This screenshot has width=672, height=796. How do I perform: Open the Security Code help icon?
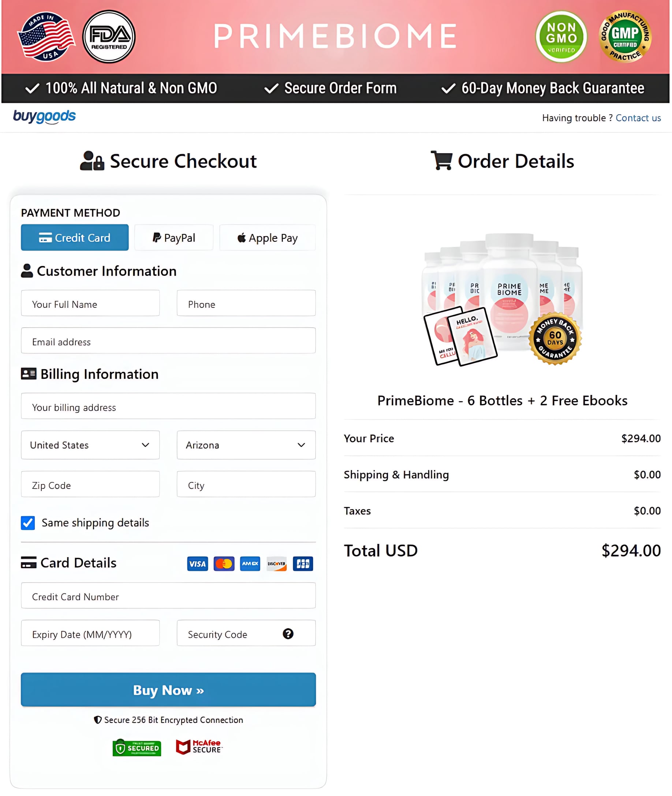(x=288, y=633)
